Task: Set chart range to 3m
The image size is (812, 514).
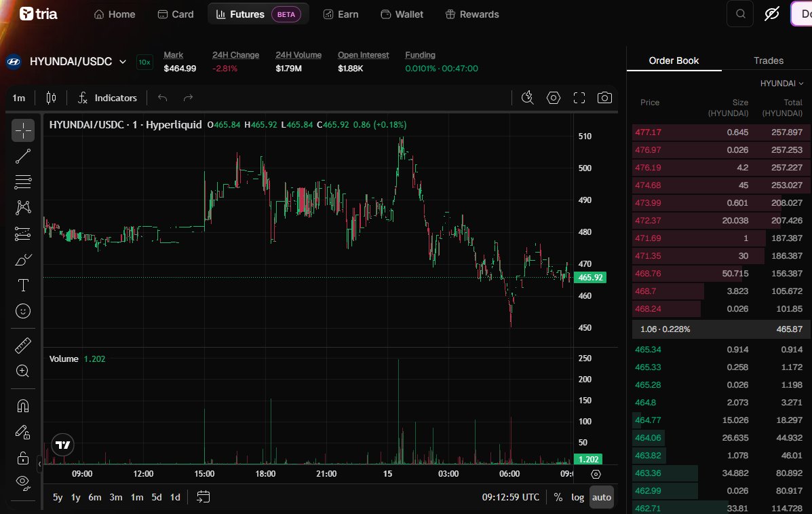Action: [116, 497]
